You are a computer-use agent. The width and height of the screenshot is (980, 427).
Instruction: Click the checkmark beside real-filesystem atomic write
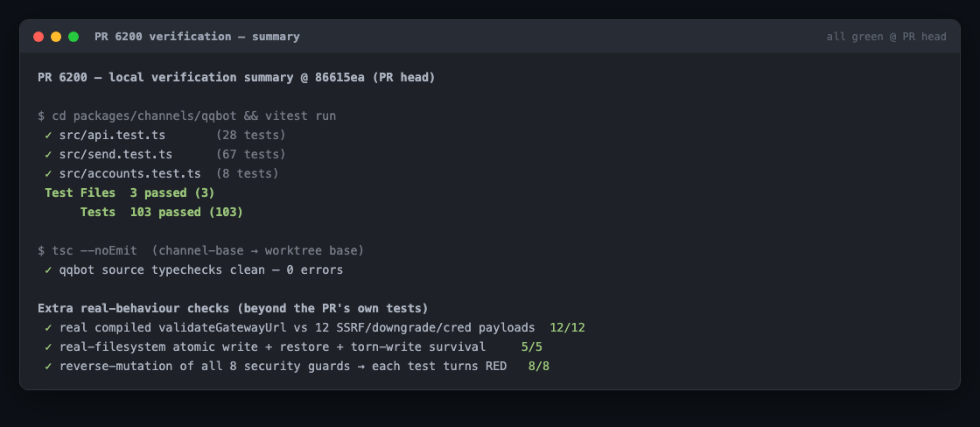click(48, 347)
